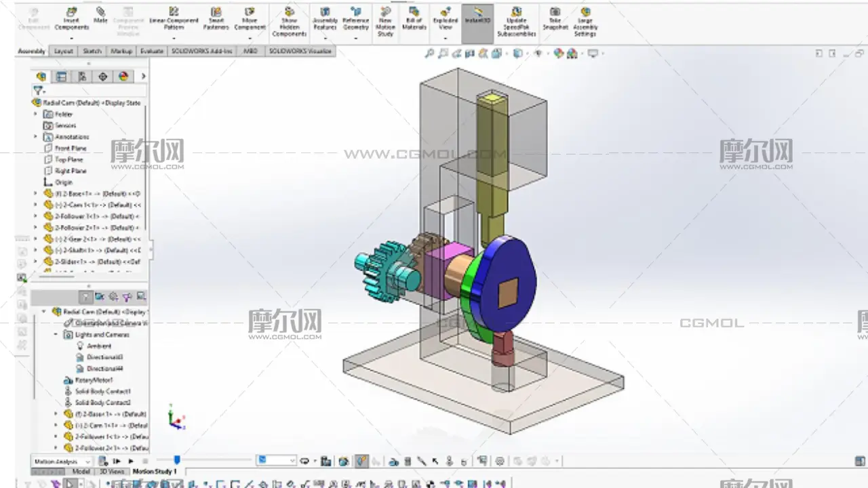Screen dimensions: 868x488
Task: Click Show Hidden Components icon
Action: pyautogui.click(x=290, y=22)
